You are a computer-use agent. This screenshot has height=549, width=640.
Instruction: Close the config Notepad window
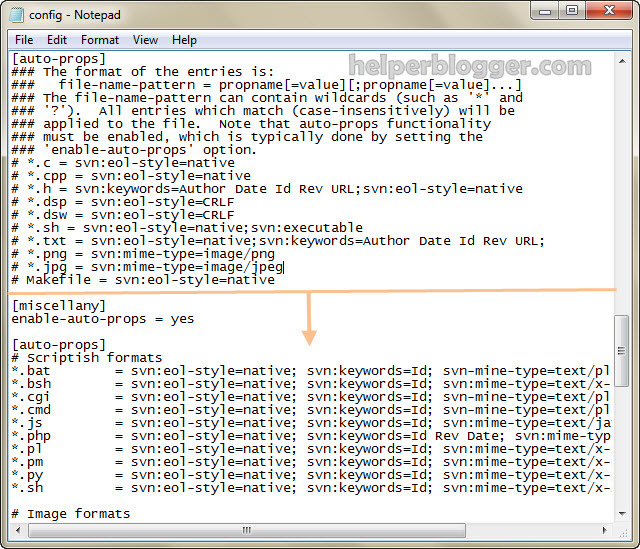[608, 11]
